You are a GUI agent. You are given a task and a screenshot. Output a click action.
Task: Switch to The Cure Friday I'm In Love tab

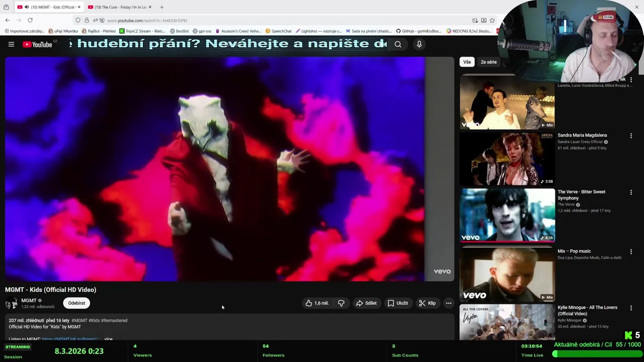coord(120,7)
